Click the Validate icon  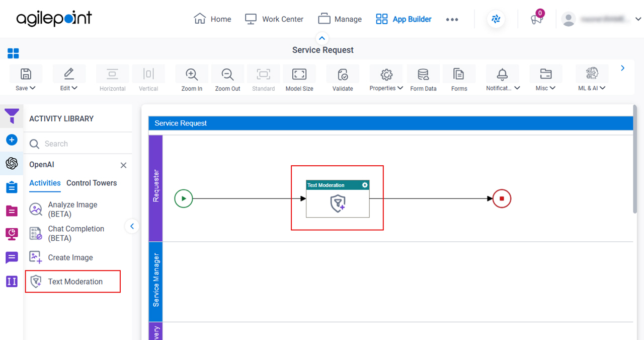coord(343,75)
